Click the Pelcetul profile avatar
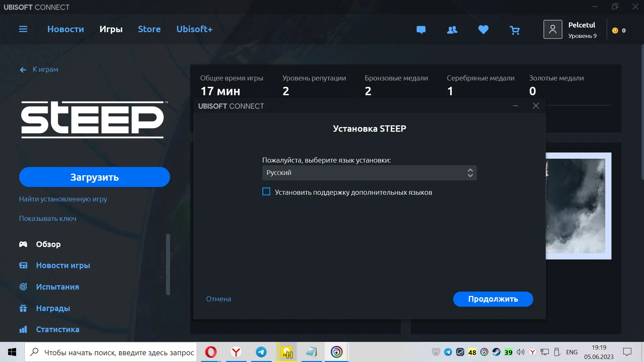644x362 pixels. [553, 29]
